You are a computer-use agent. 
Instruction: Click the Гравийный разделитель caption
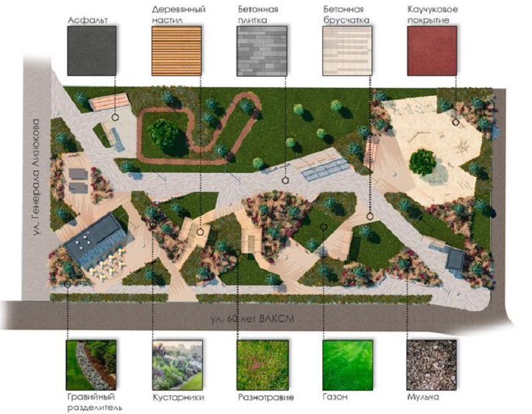[x=94, y=402]
